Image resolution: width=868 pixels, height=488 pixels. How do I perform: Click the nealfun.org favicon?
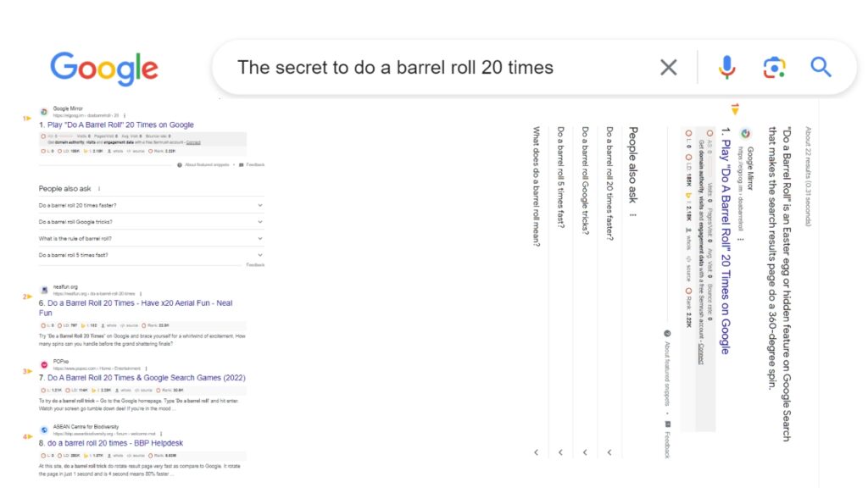click(44, 290)
